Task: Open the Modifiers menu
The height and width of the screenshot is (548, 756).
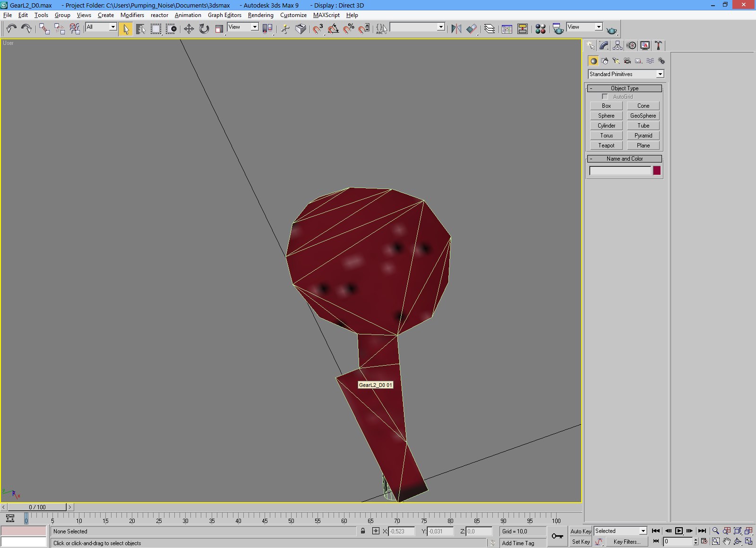Action: click(x=132, y=15)
